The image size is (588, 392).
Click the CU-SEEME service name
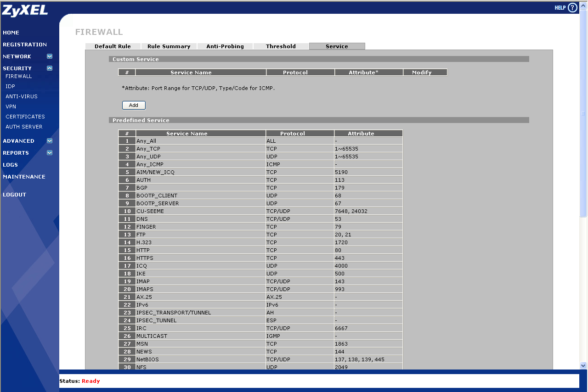150,211
